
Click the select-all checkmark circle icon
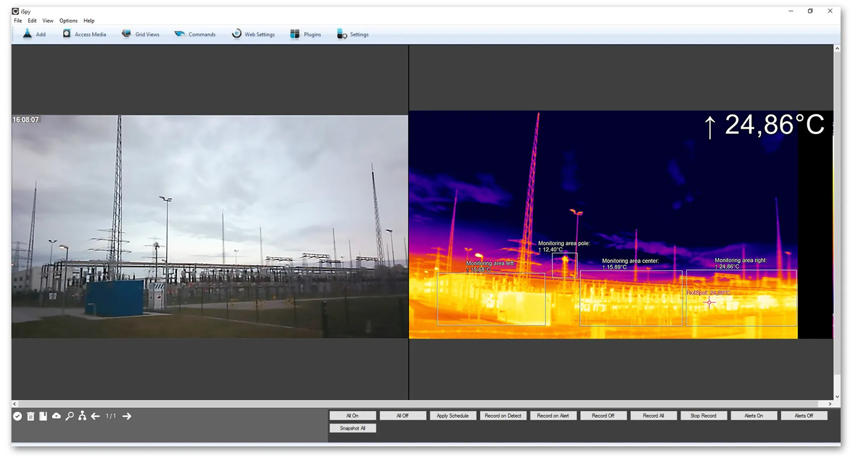point(17,416)
